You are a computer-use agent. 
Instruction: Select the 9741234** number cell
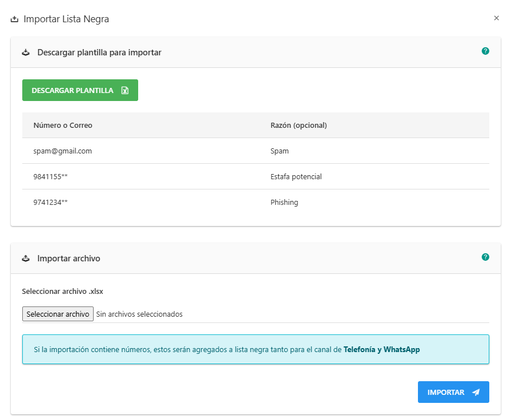pyautogui.click(x=51, y=203)
